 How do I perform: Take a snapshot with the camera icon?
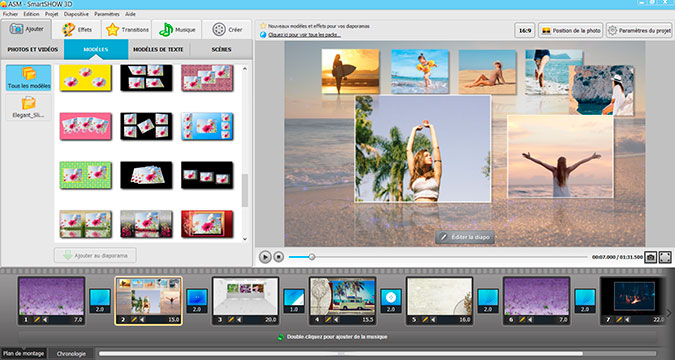(651, 257)
